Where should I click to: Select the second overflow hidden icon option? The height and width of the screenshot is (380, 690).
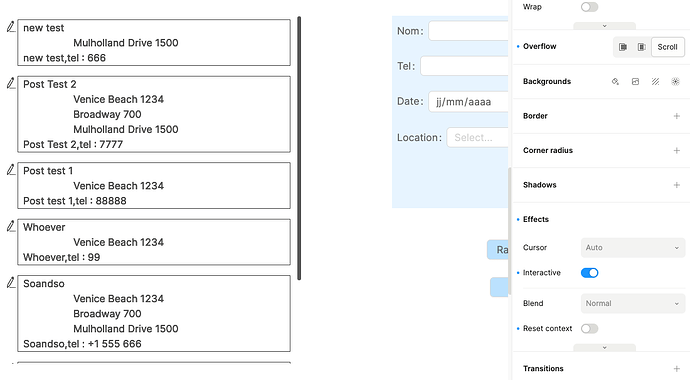[x=642, y=47]
